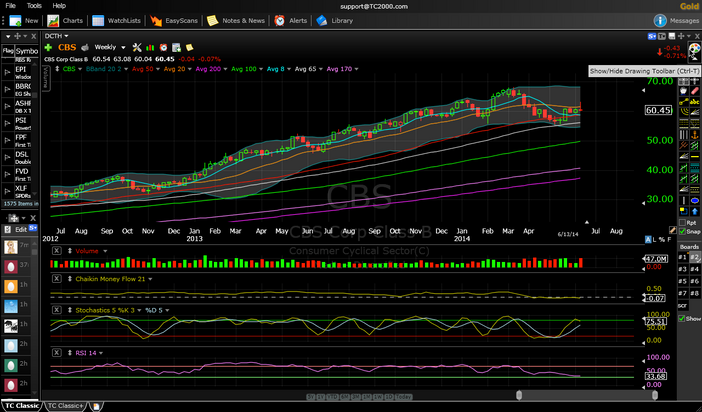Close the Volume indicator pane
The image size is (702, 412).
[x=56, y=251]
